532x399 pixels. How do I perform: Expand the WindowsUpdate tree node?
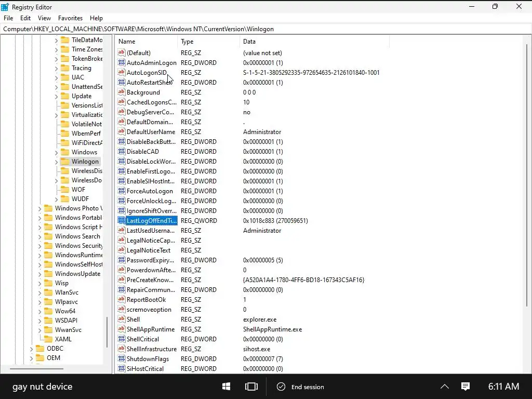(39, 274)
